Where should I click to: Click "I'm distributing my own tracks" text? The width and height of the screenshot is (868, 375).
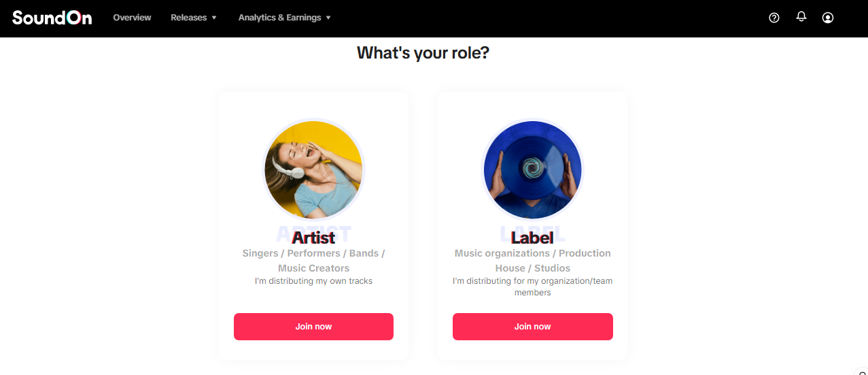(313, 281)
